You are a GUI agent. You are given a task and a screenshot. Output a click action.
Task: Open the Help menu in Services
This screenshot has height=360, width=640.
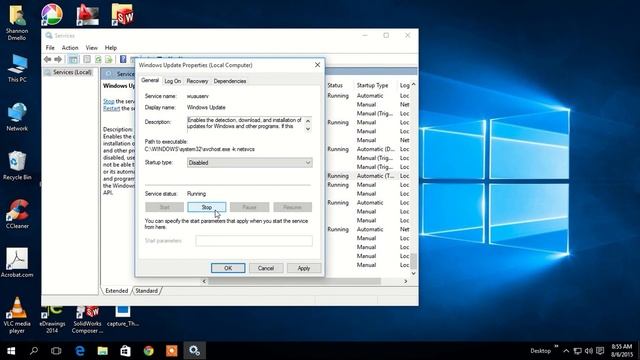point(111,48)
